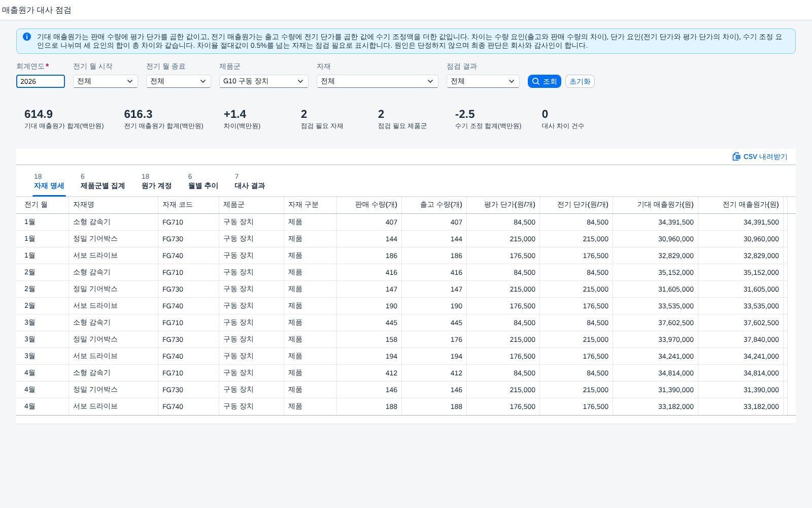Click the info icon in the blue notice

pyautogui.click(x=27, y=37)
